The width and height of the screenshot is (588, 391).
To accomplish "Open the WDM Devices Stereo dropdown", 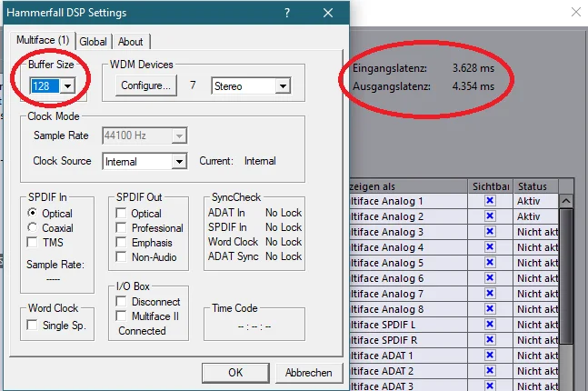I will click(283, 86).
